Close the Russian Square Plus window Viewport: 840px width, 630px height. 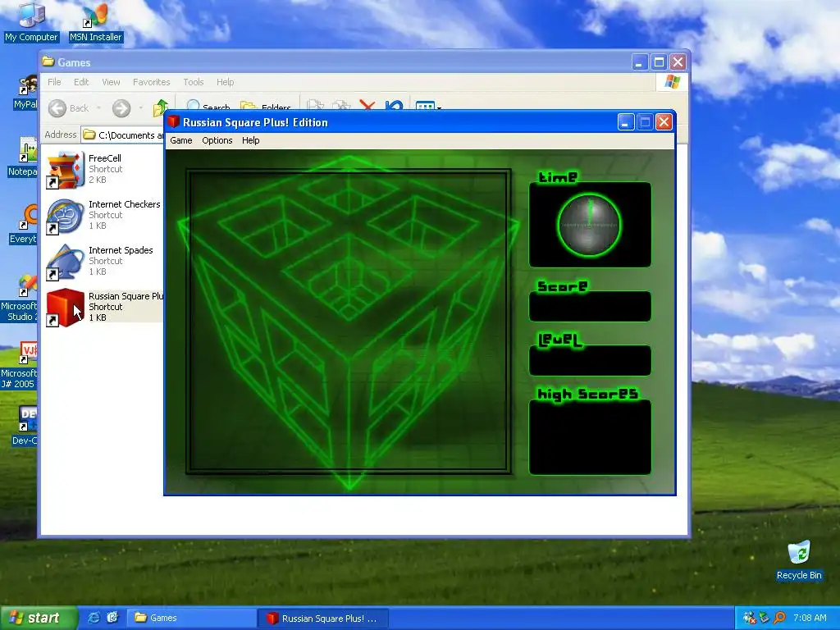(664, 122)
